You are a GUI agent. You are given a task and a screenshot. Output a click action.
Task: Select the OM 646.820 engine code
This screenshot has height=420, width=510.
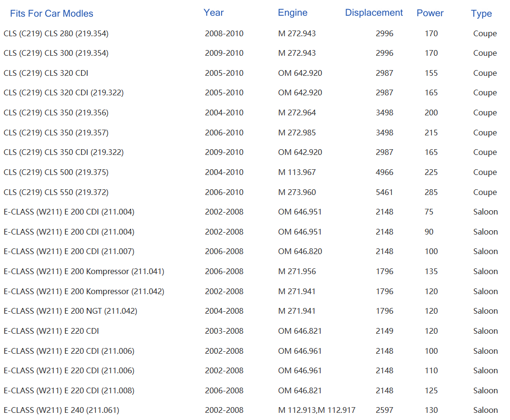pos(300,251)
